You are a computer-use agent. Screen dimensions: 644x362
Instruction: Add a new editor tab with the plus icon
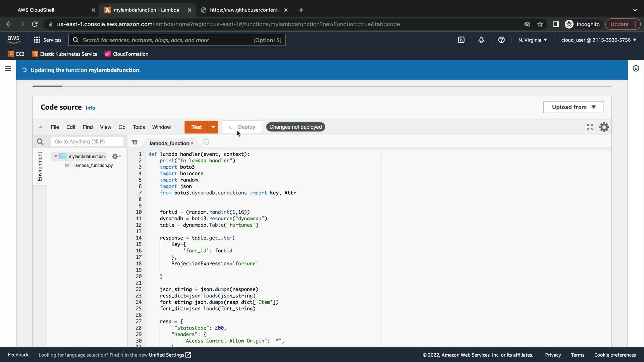pyautogui.click(x=206, y=142)
